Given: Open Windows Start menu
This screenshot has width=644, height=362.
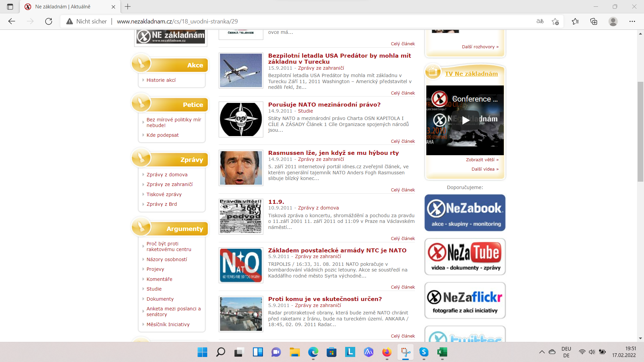Looking at the screenshot, I should click(202, 352).
